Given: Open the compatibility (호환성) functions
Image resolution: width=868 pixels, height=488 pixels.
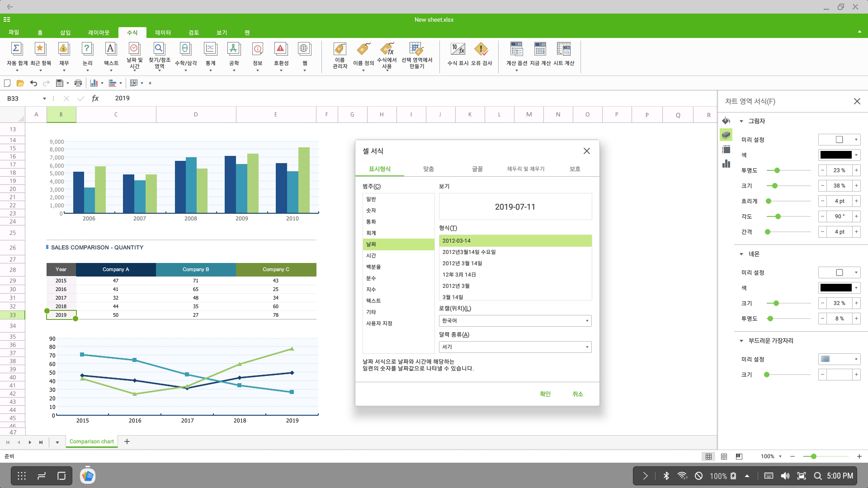Looking at the screenshot, I should [x=281, y=56].
